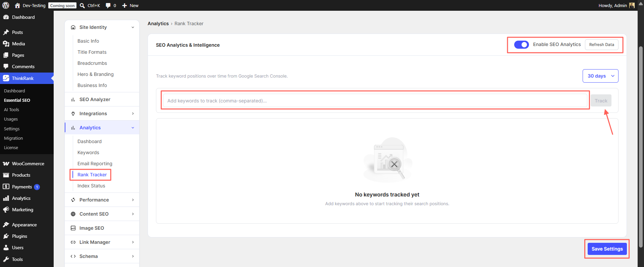This screenshot has height=267, width=644.
Task: Click the Payments dollar icon
Action: coord(6,186)
